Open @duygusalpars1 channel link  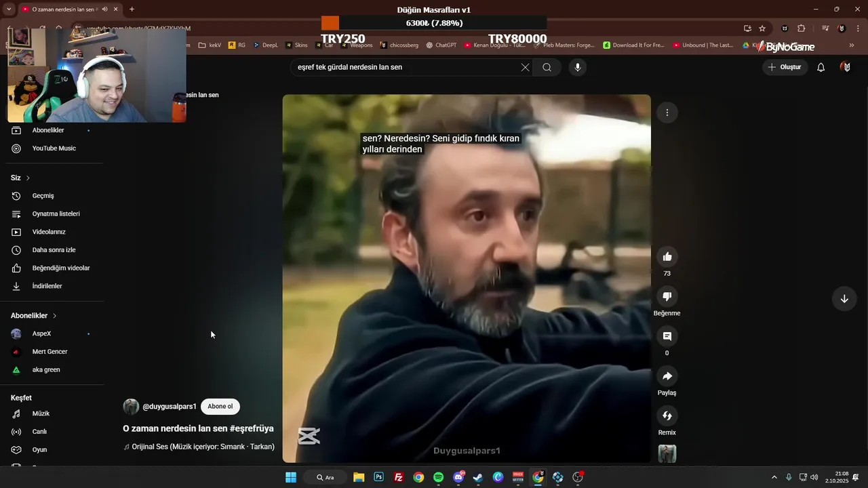[x=170, y=407]
